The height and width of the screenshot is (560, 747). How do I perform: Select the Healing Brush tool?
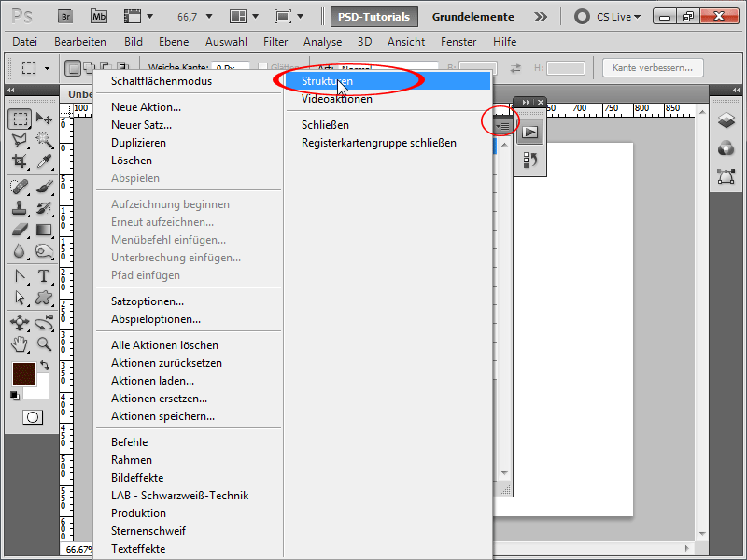coord(20,187)
